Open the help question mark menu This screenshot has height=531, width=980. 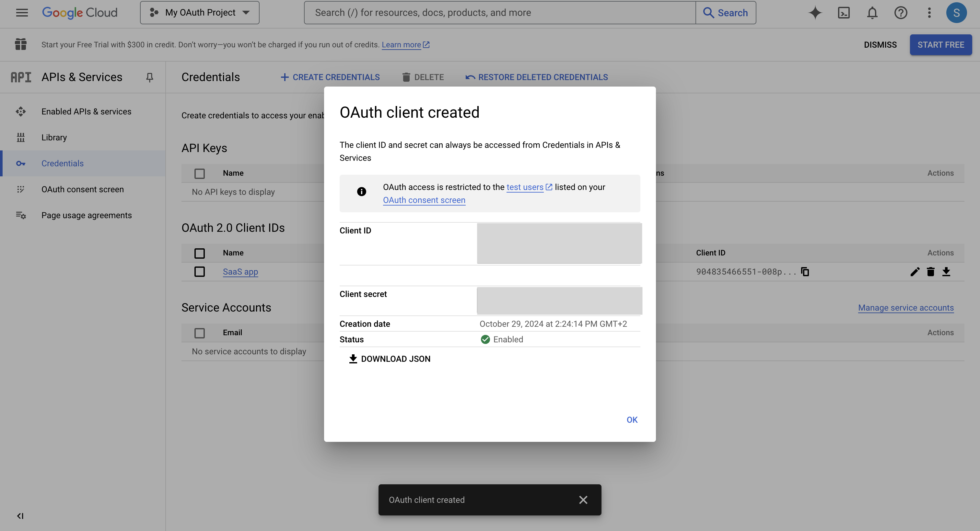click(901, 13)
